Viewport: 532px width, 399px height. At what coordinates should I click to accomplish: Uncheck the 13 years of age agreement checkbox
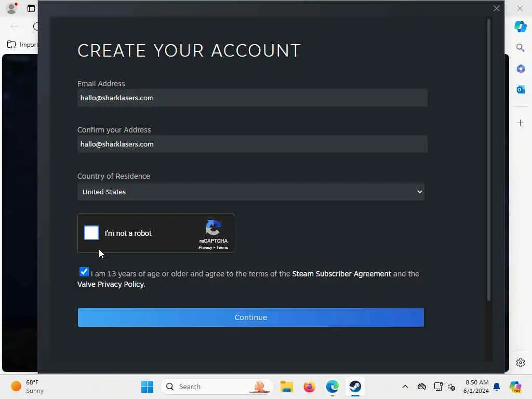(84, 272)
